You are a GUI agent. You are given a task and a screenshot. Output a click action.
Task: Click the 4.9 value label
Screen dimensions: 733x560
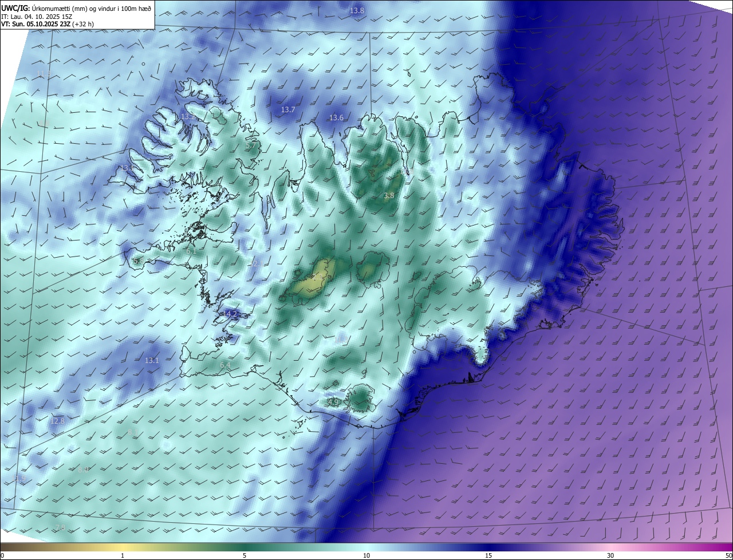(333, 403)
